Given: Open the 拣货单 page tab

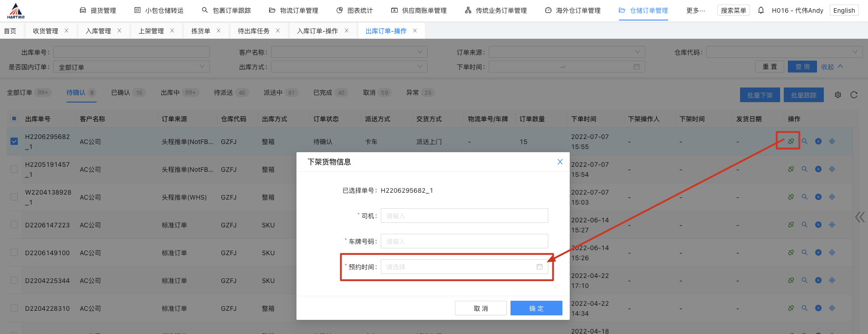Looking at the screenshot, I should click(x=200, y=31).
